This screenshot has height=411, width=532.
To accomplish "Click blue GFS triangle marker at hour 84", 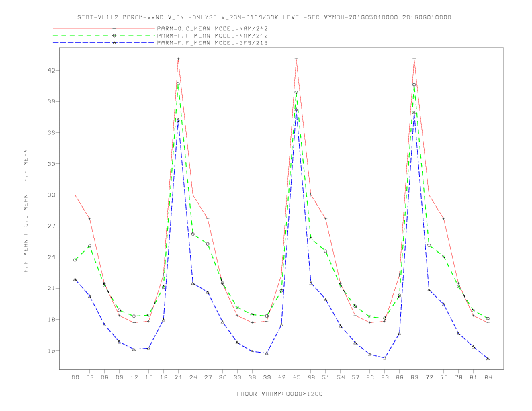I will click(x=488, y=359).
